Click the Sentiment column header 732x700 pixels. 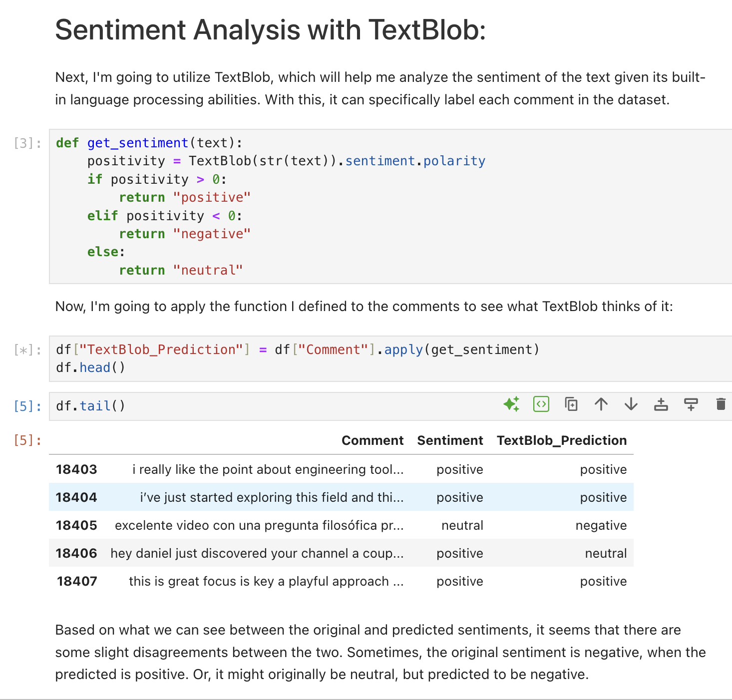click(x=450, y=440)
